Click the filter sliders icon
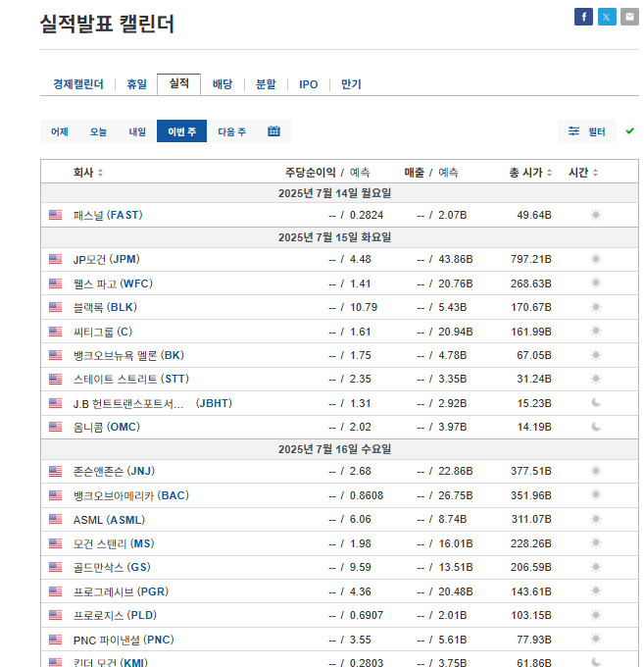Screen dimensions: 644x667 (x=573, y=131)
